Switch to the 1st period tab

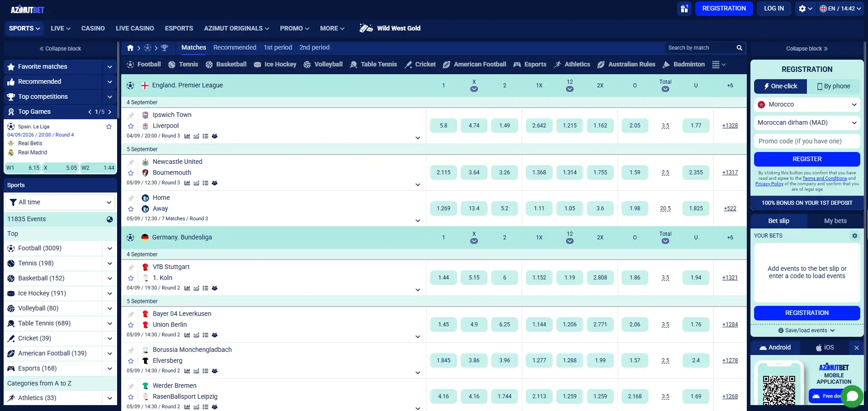coord(278,47)
